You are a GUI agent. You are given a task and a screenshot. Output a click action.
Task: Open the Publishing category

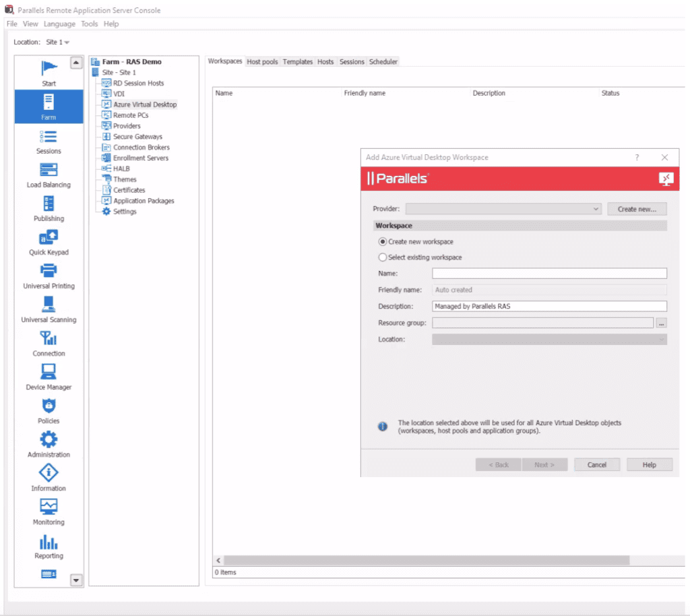[49, 210]
